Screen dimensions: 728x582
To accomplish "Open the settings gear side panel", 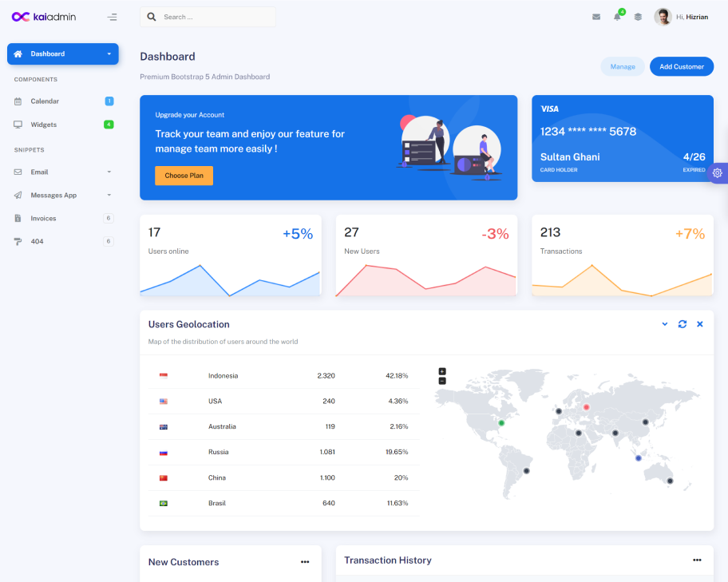I will tap(718, 173).
